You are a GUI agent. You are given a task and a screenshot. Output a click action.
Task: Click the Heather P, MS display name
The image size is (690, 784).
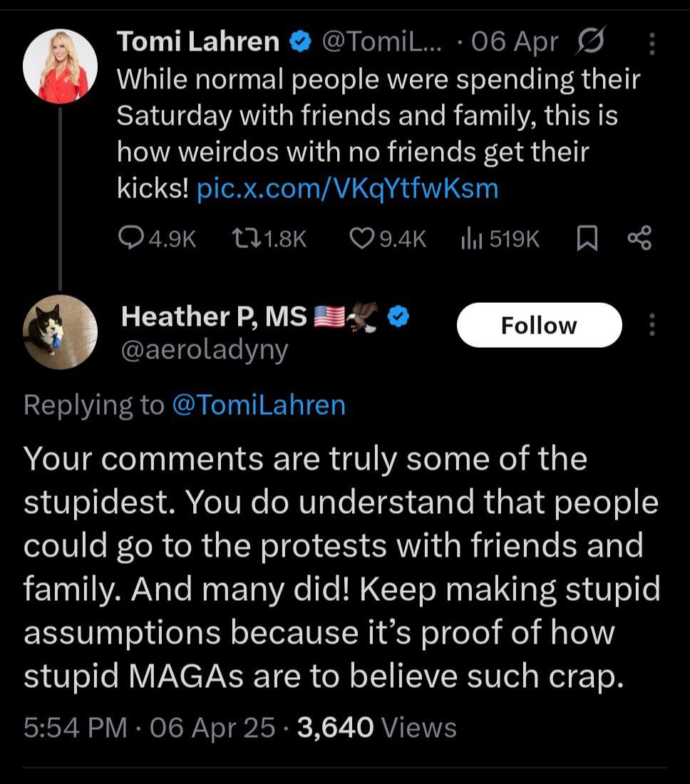(x=214, y=316)
